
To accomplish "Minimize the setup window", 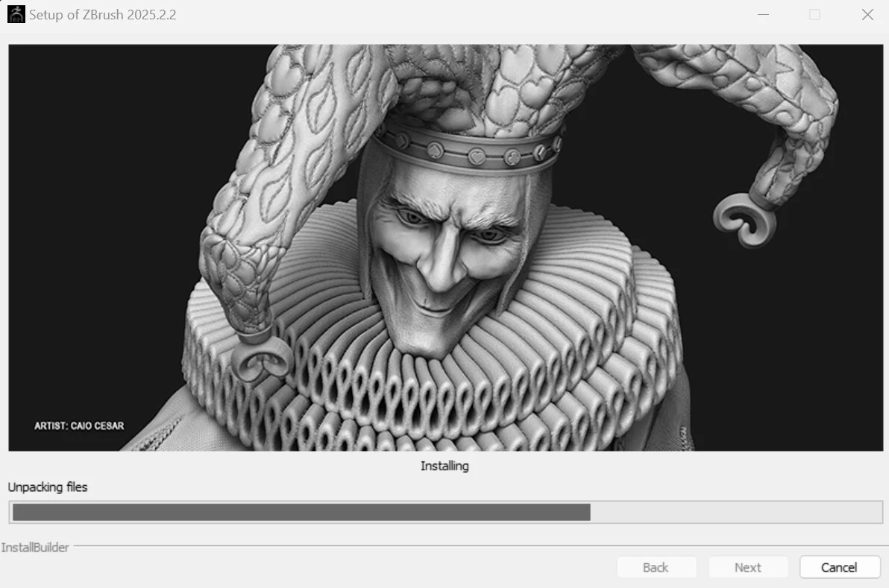I will pos(763,15).
